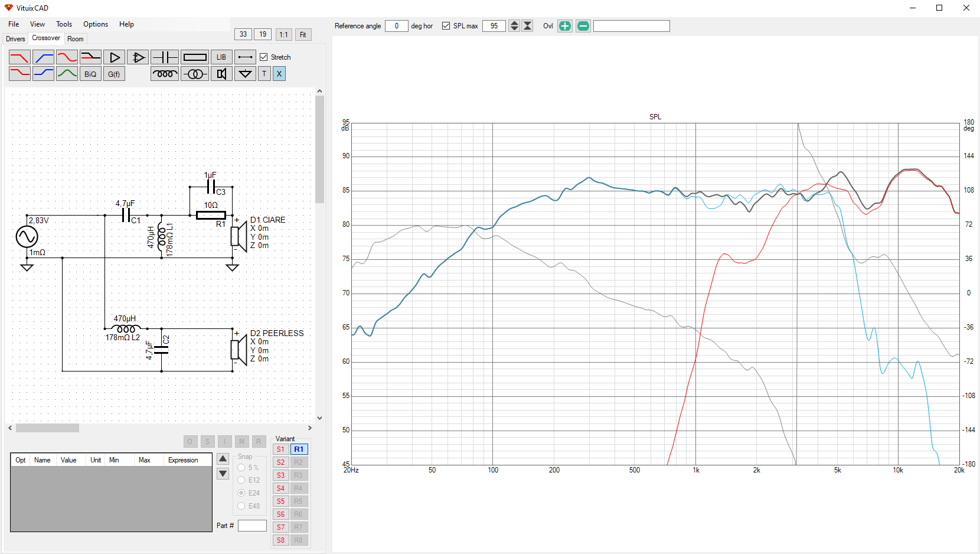
Task: Switch to the Room tab
Action: pos(76,39)
